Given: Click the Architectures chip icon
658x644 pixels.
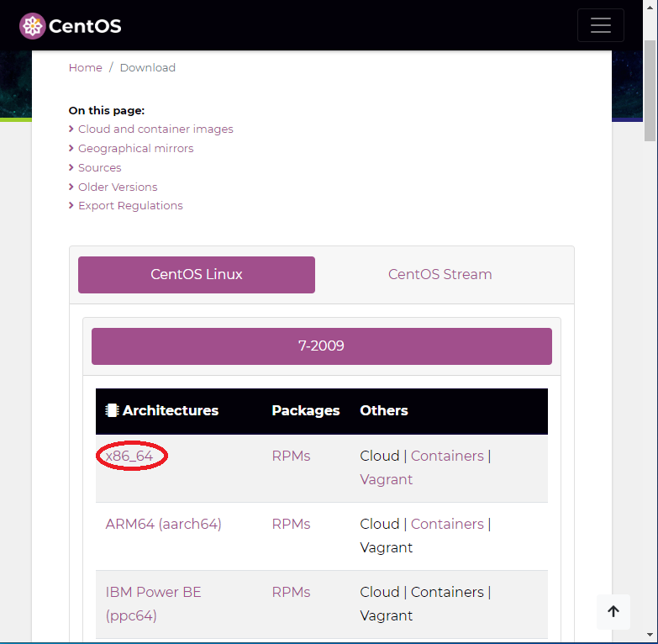Looking at the screenshot, I should coord(112,410).
